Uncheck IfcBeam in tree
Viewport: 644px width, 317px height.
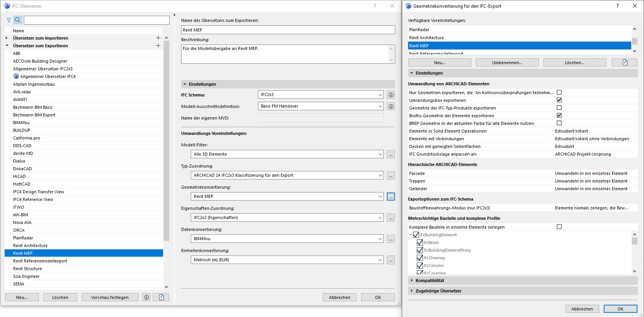420,242
